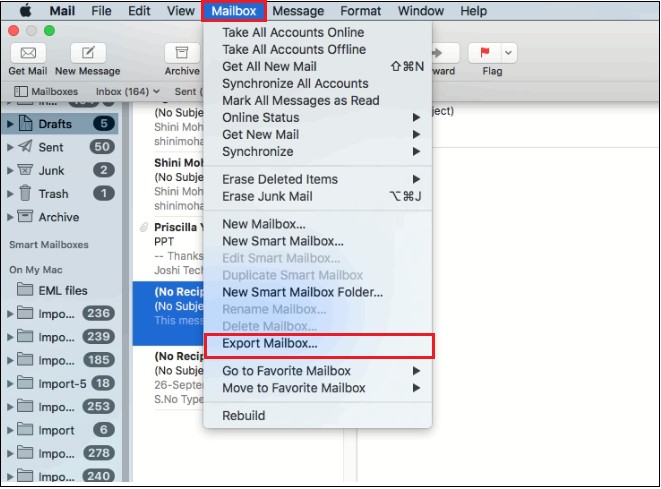Select the EML files folder
The image size is (661, 489).
pos(59,290)
